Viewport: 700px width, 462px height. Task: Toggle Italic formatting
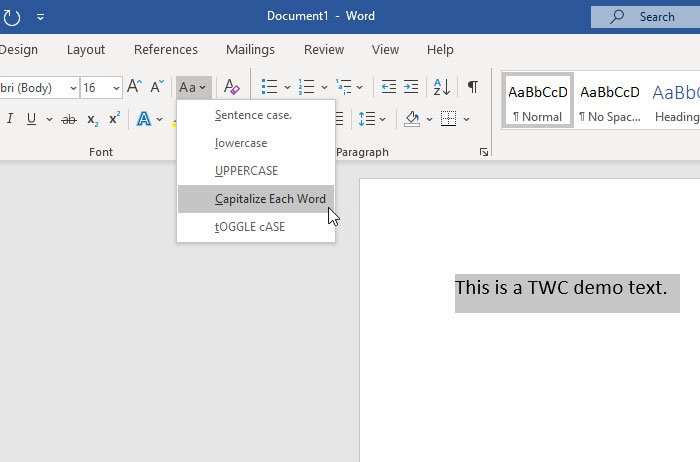10,119
